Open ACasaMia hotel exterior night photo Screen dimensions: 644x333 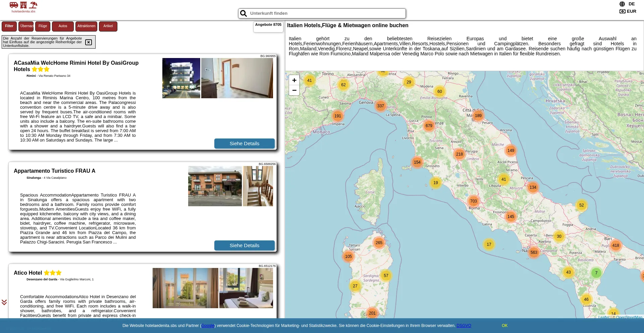181,78
